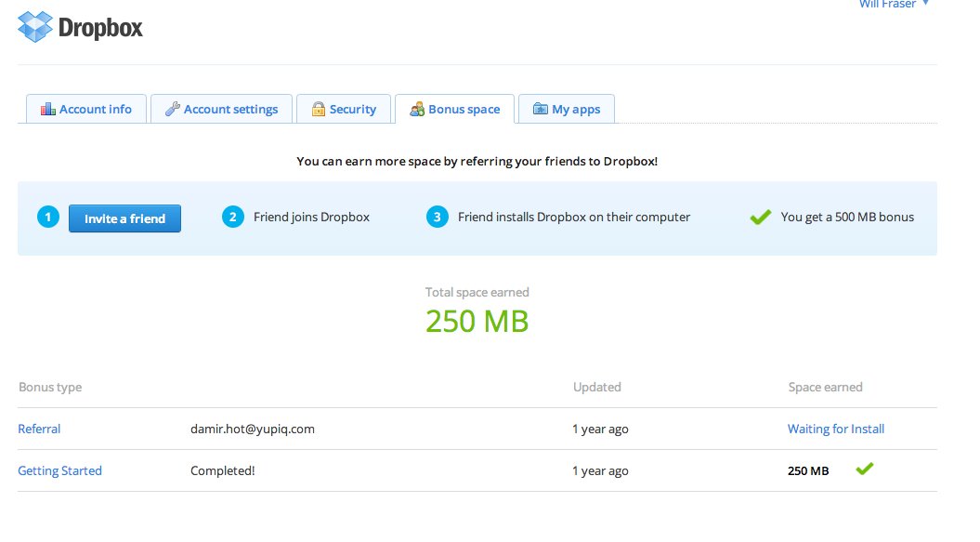Click the Updated column header
Screen dimensions: 980x542
pos(597,387)
